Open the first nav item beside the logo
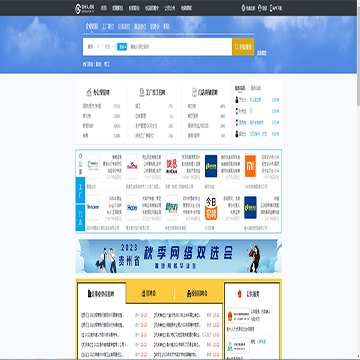The image size is (360, 360). [x=104, y=9]
